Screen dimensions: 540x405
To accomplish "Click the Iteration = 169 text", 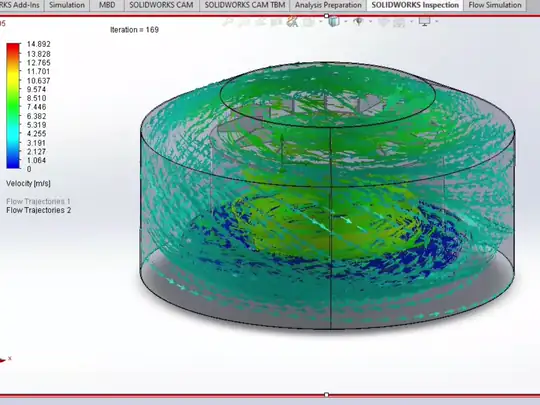I will click(134, 30).
